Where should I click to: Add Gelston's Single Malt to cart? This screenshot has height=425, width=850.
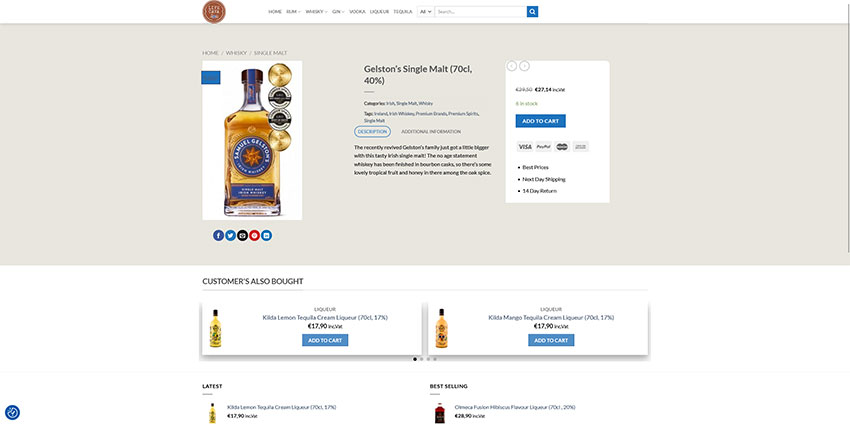[540, 121]
